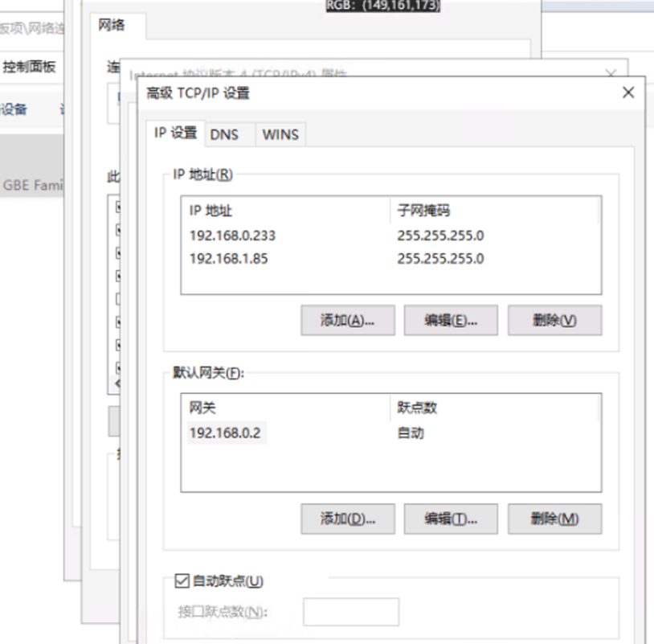This screenshot has height=644, width=654.
Task: Switch to the WINS tab
Action: point(280,134)
